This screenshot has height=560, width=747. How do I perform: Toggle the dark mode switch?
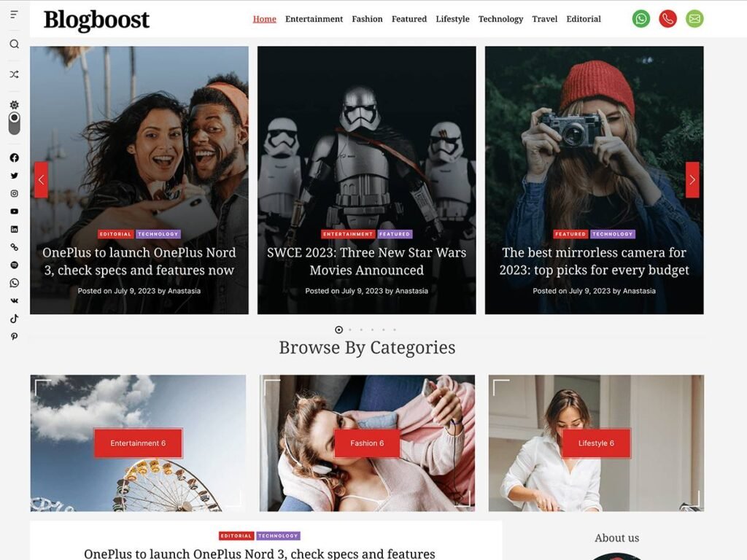click(15, 123)
